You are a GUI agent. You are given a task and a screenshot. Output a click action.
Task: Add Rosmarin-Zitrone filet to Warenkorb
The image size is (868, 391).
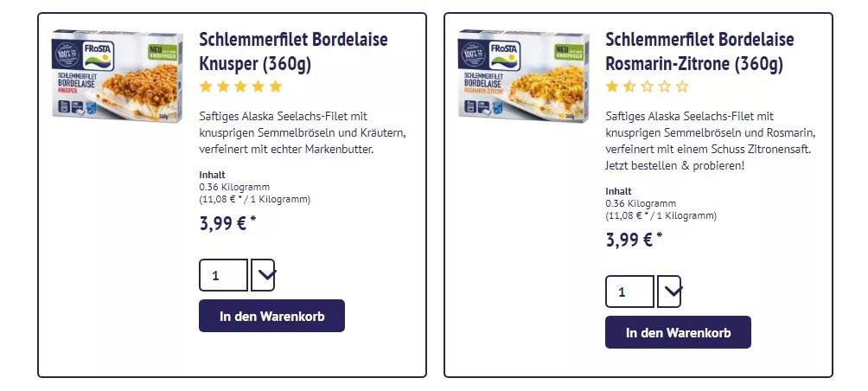point(678,332)
